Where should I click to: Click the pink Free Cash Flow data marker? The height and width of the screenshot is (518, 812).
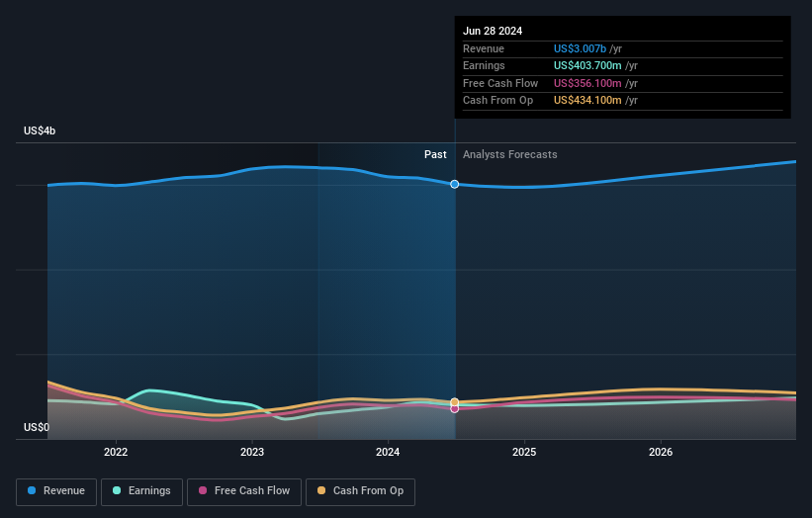[454, 409]
